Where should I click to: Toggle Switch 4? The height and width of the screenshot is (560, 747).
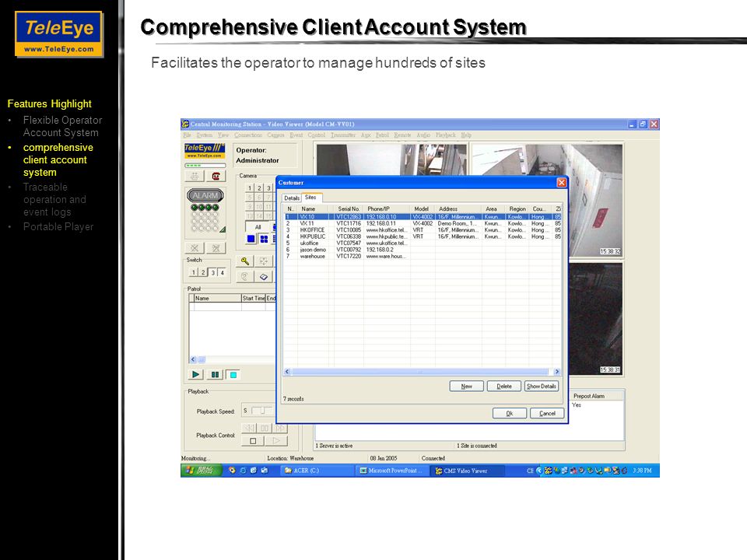click(222, 272)
